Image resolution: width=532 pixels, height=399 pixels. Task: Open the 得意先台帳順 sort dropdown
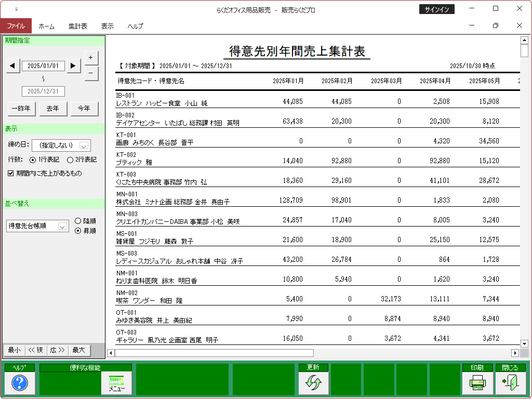(62, 226)
